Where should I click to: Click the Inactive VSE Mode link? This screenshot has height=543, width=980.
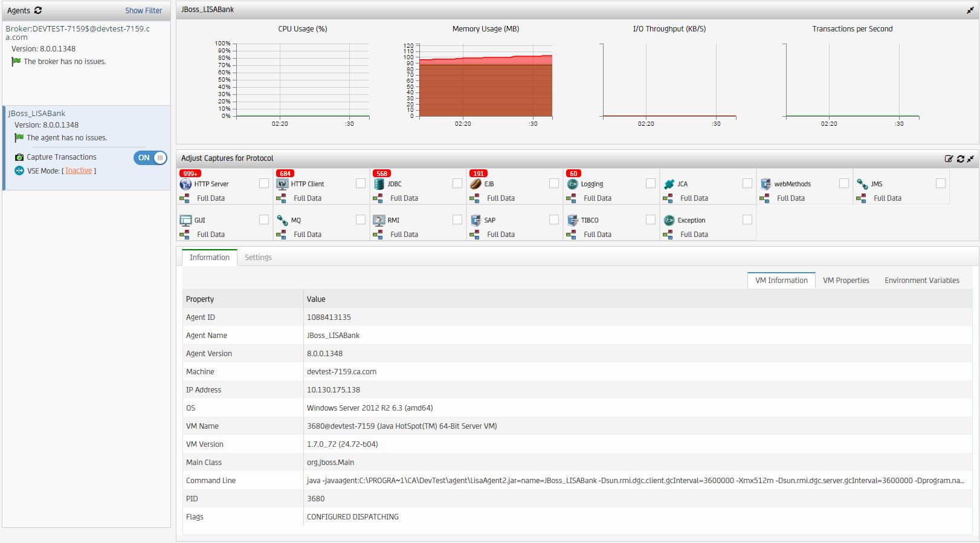(79, 171)
